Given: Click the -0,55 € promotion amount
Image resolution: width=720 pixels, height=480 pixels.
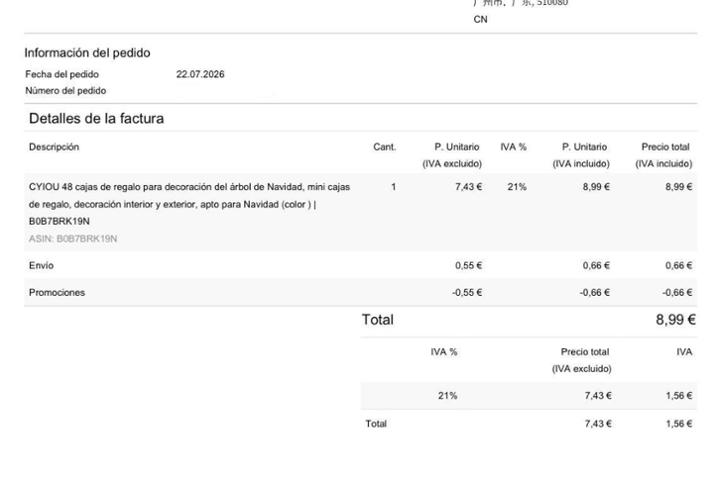Looking at the screenshot, I should pos(467,293).
